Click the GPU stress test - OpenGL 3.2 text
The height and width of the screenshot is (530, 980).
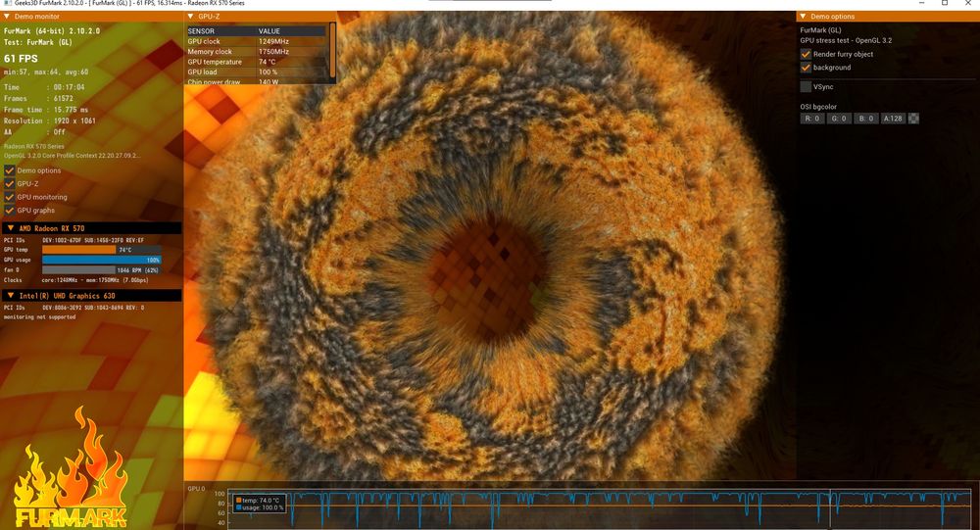tap(846, 40)
